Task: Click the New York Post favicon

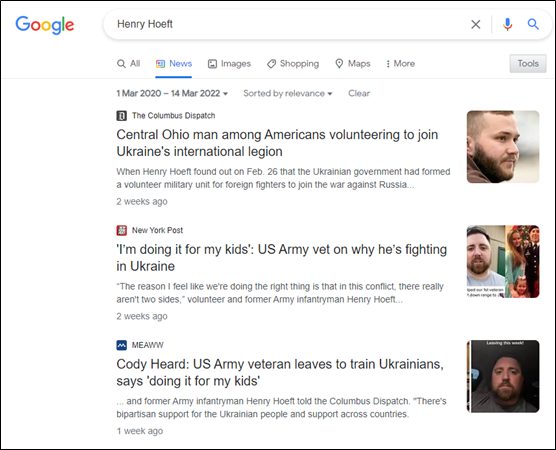Action: coord(122,230)
